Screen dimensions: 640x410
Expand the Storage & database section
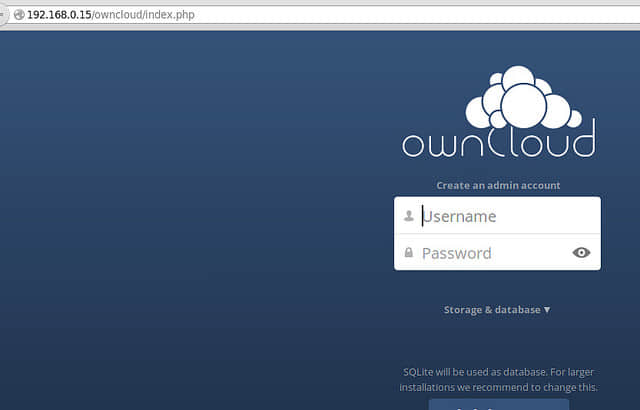click(x=497, y=310)
